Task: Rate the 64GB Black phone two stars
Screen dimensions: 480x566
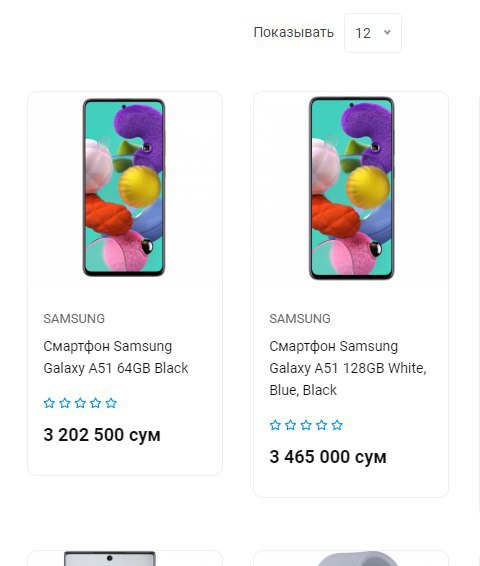Action: click(x=65, y=403)
